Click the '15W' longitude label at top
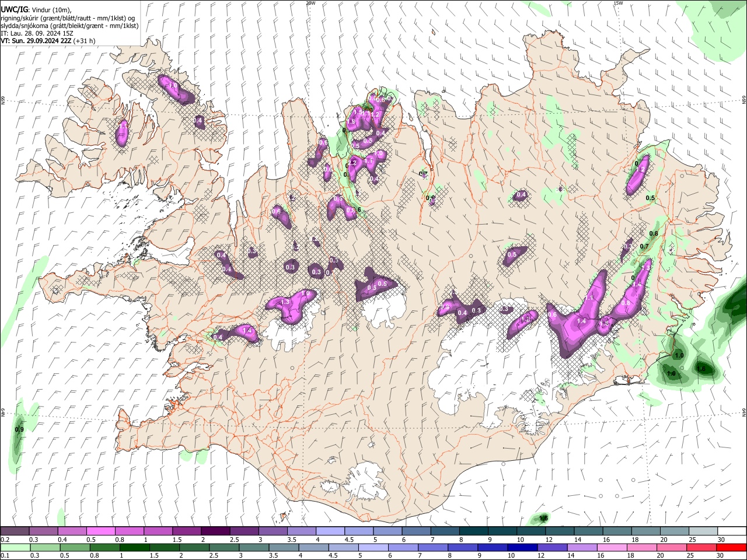Viewport: 747px width, 560px height. click(x=618, y=3)
